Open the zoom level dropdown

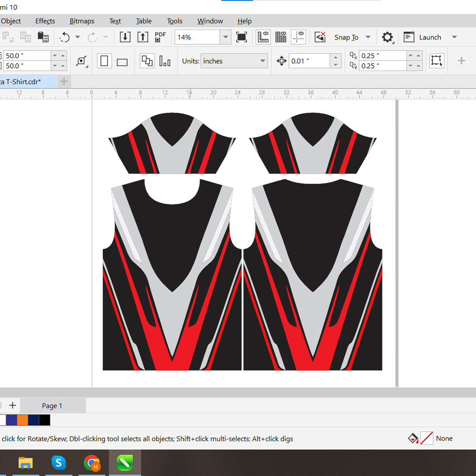tap(226, 37)
